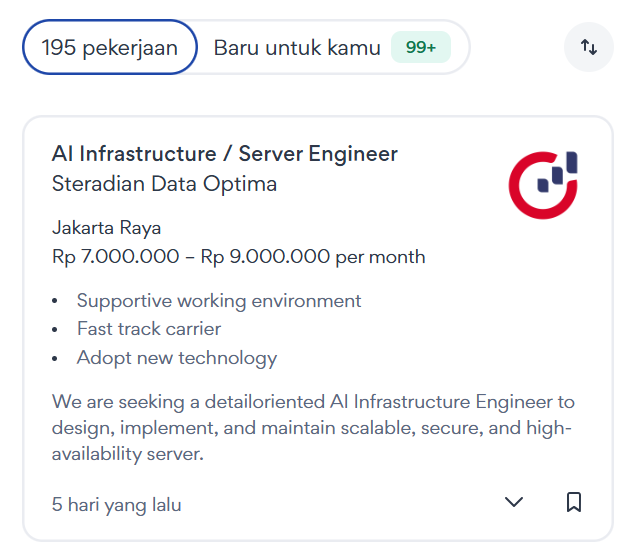Click the "per month" salary label
Image resolution: width=644 pixels, height=551 pixels.
click(x=380, y=257)
